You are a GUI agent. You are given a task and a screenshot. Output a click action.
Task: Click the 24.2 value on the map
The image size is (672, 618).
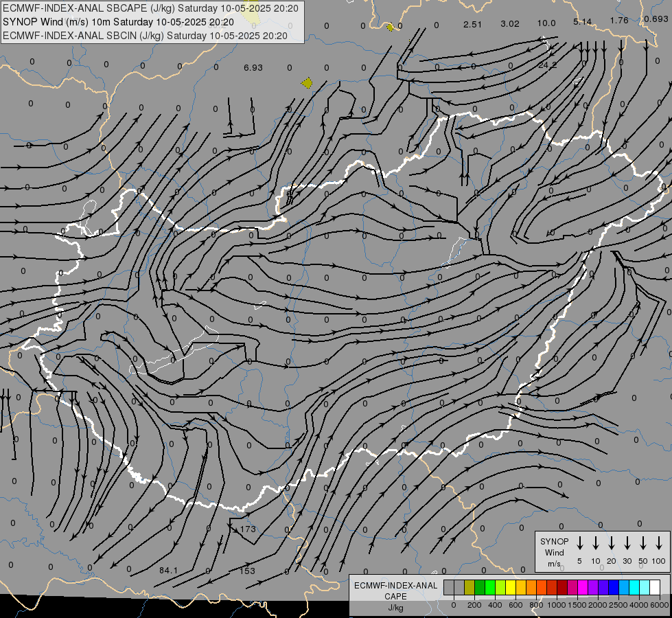tap(547, 65)
